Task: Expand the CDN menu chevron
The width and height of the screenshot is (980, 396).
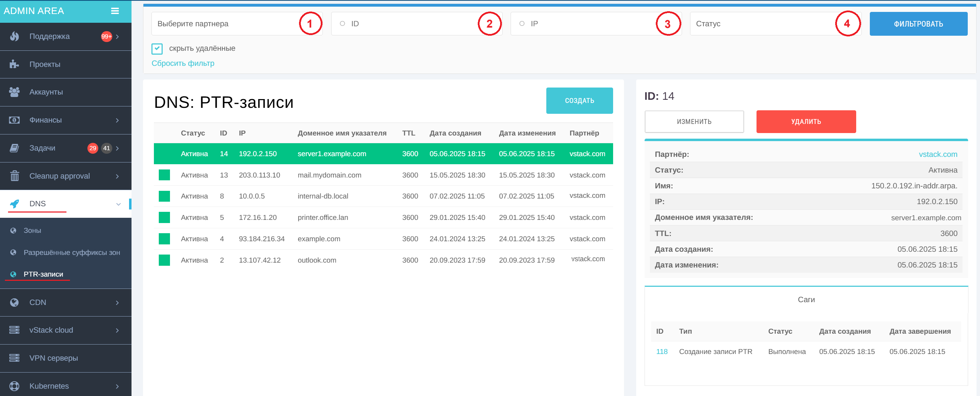Action: coord(117,302)
